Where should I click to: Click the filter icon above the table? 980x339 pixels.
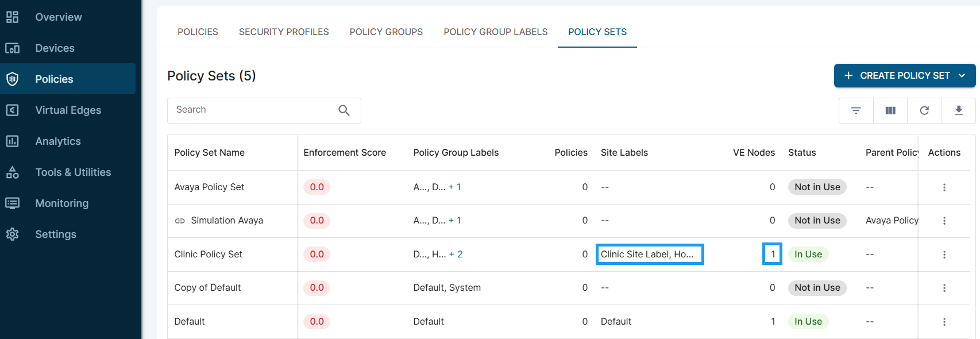[856, 110]
